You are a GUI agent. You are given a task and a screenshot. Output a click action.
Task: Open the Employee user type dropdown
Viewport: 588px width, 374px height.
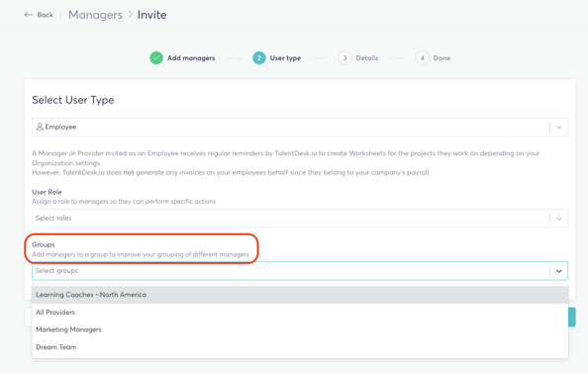300,127
